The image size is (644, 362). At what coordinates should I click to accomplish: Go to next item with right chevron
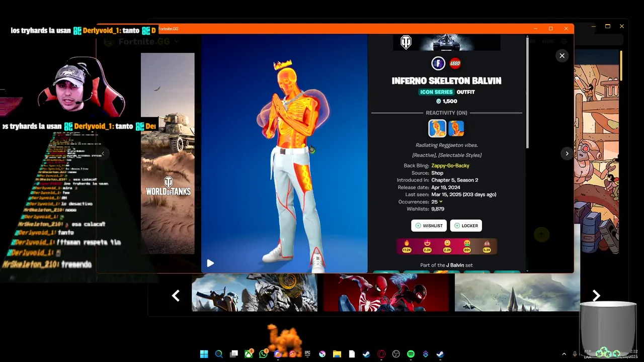pos(567,154)
